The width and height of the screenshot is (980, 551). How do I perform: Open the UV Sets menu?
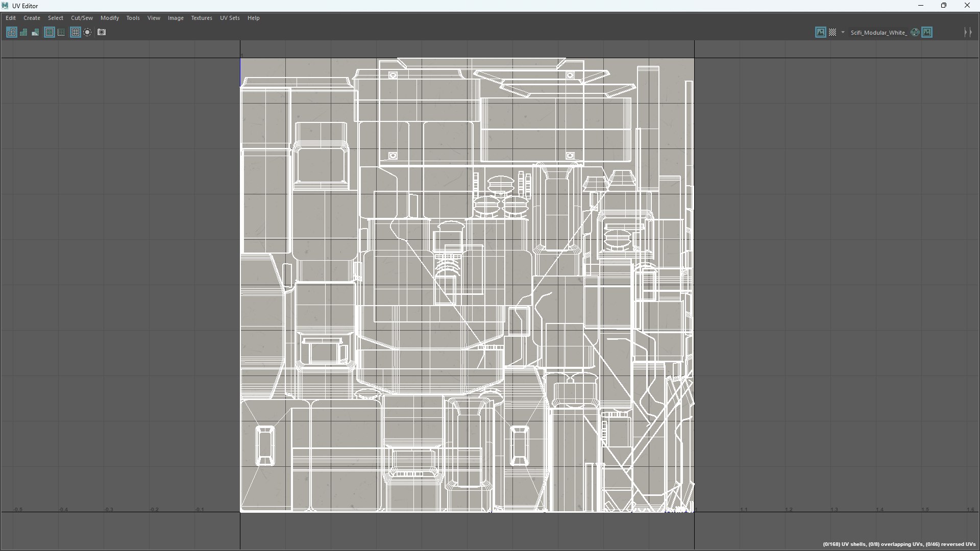[230, 18]
